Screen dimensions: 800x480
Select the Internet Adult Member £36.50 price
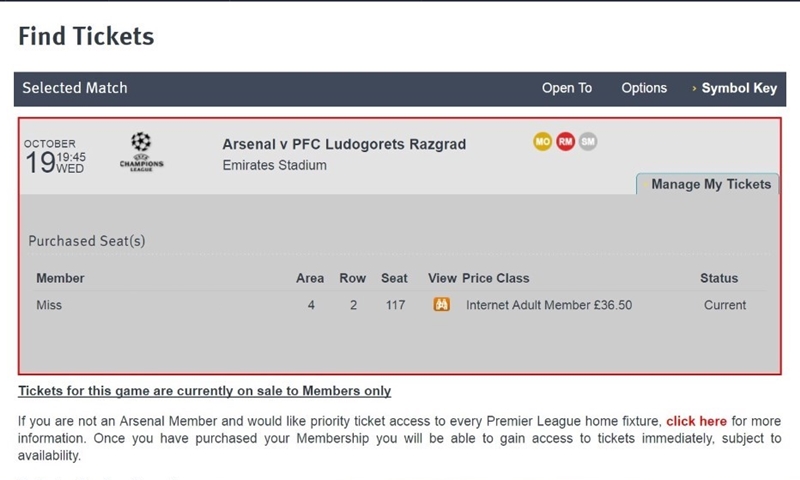point(549,305)
